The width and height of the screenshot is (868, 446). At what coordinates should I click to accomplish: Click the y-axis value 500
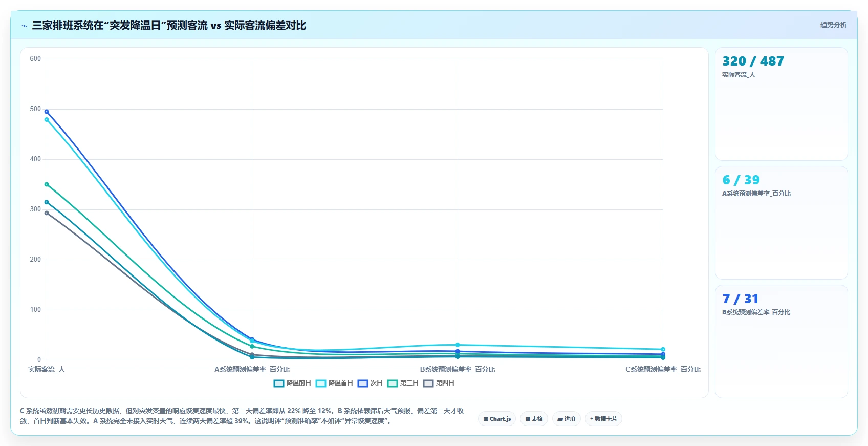(35, 109)
